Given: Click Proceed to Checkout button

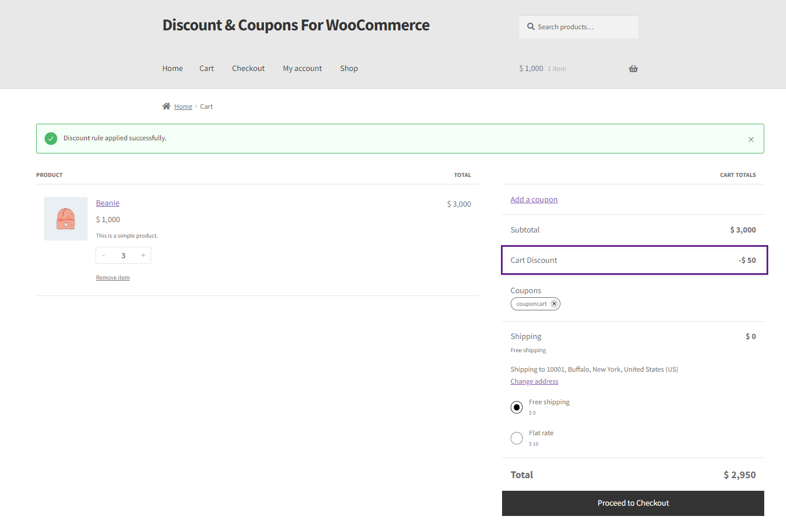Looking at the screenshot, I should click(x=633, y=503).
